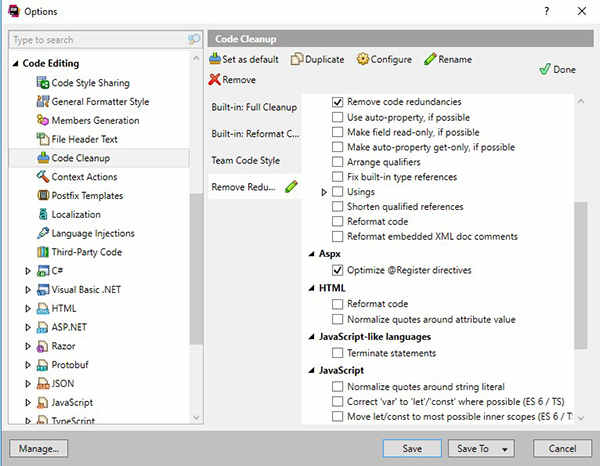Image resolution: width=600 pixels, height=466 pixels.
Task: Click the tree scroll-down arrow
Action: [196, 418]
